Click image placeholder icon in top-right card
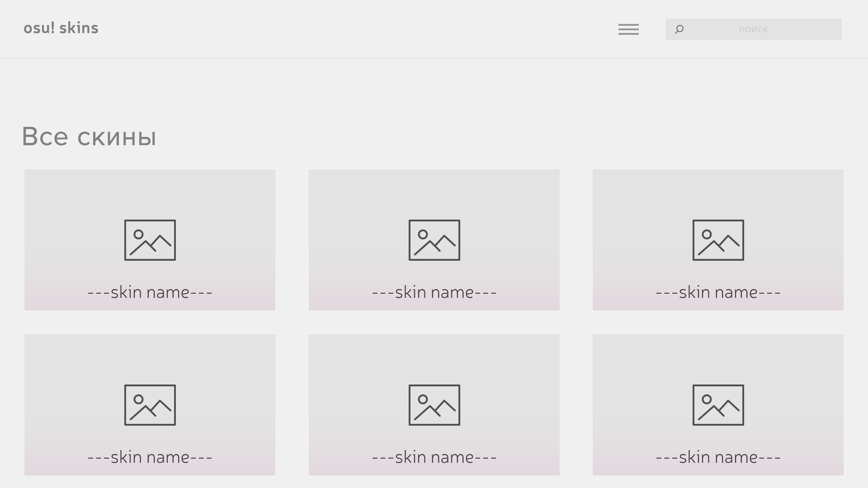The image size is (868, 488). (x=718, y=240)
